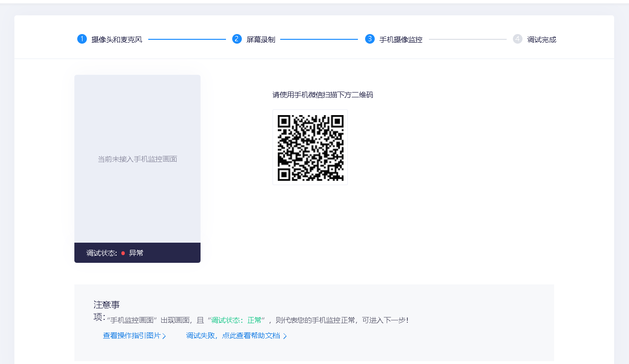Click the 请使用手机微信扫描下方二维码 instruction text
Image resolution: width=629 pixels, height=364 pixels.
(323, 94)
